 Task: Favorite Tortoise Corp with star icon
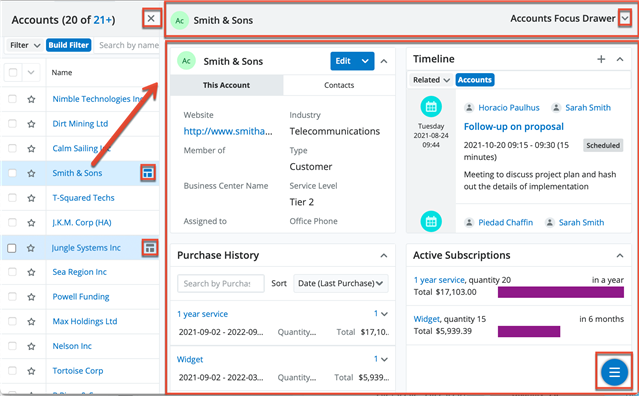point(31,371)
